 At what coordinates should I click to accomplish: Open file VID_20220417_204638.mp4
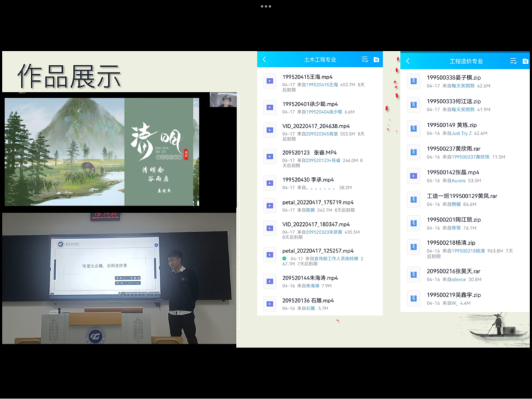click(x=316, y=126)
